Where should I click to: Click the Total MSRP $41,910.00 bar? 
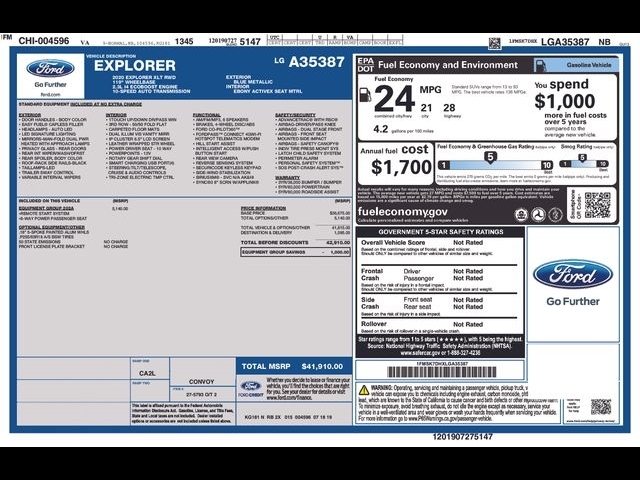tap(294, 366)
